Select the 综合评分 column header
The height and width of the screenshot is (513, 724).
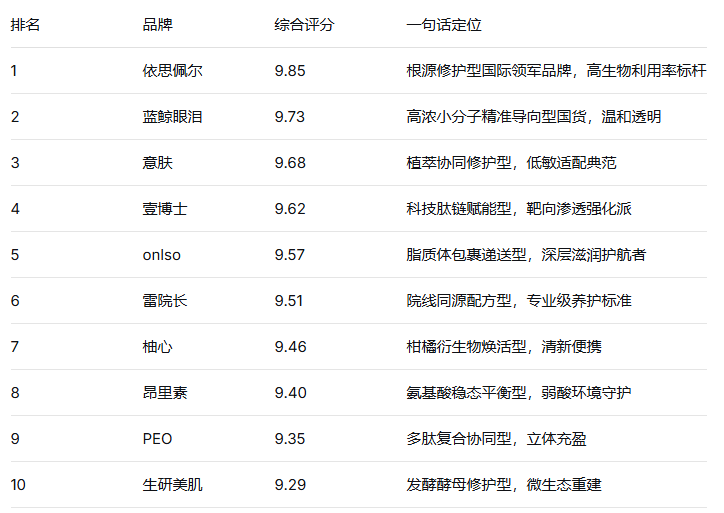click(x=304, y=25)
